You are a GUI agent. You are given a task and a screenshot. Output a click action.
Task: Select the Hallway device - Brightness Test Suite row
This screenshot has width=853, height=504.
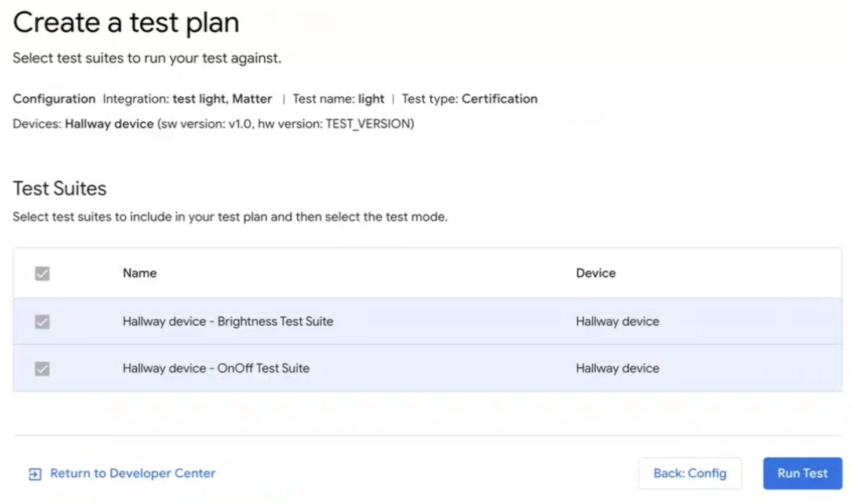click(227, 322)
